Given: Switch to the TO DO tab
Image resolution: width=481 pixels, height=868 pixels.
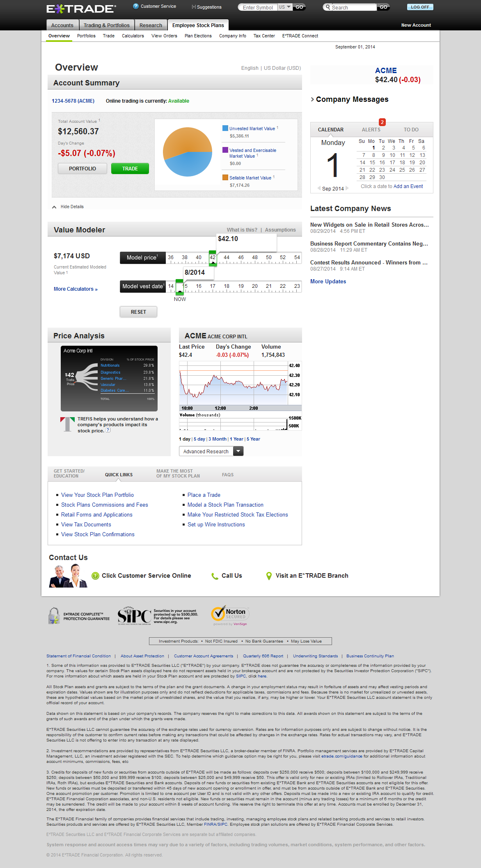Looking at the screenshot, I should [x=411, y=130].
